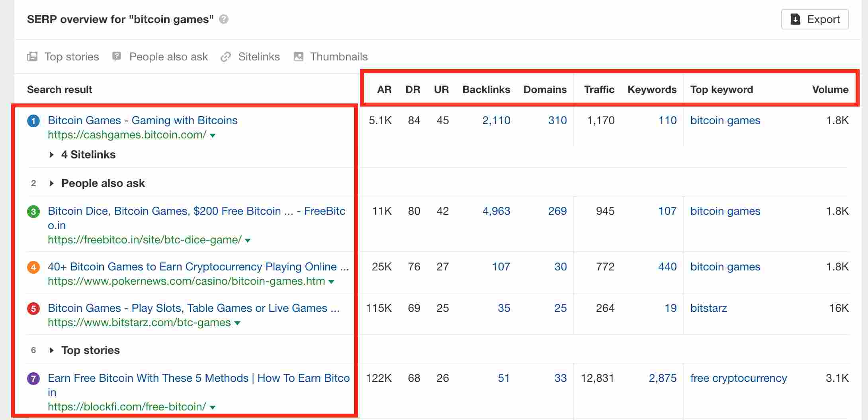Open the 2,875 keywords value

coord(663,378)
